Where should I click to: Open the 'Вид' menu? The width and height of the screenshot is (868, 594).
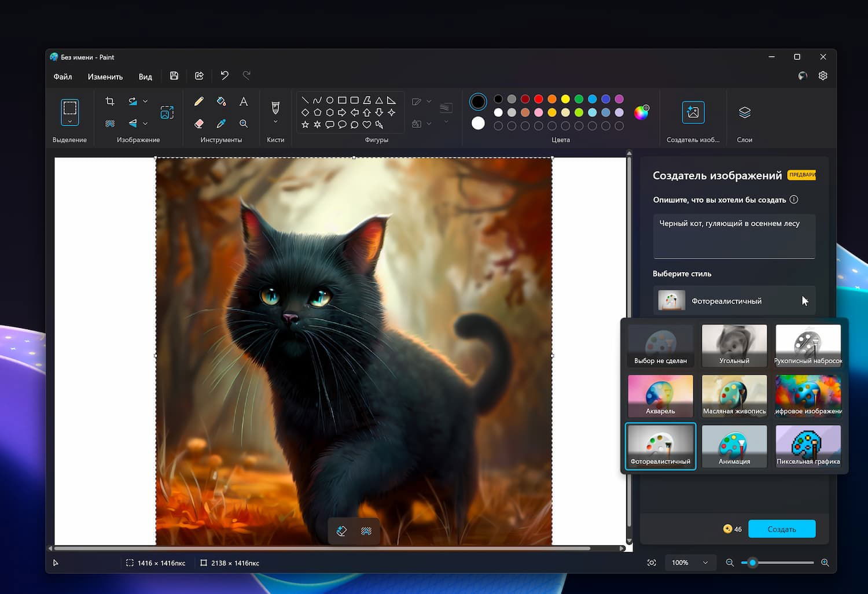[x=145, y=76]
